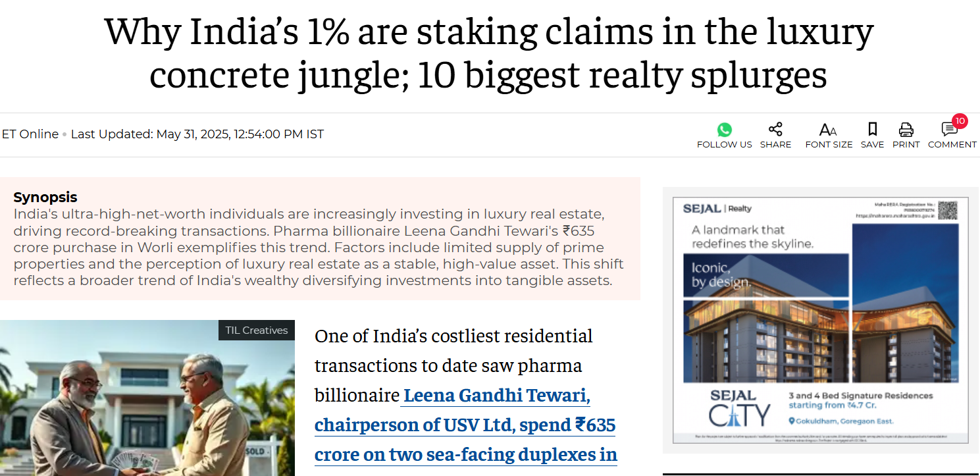Print the article via printer icon
Image resolution: width=980 pixels, height=476 pixels.
click(x=906, y=129)
